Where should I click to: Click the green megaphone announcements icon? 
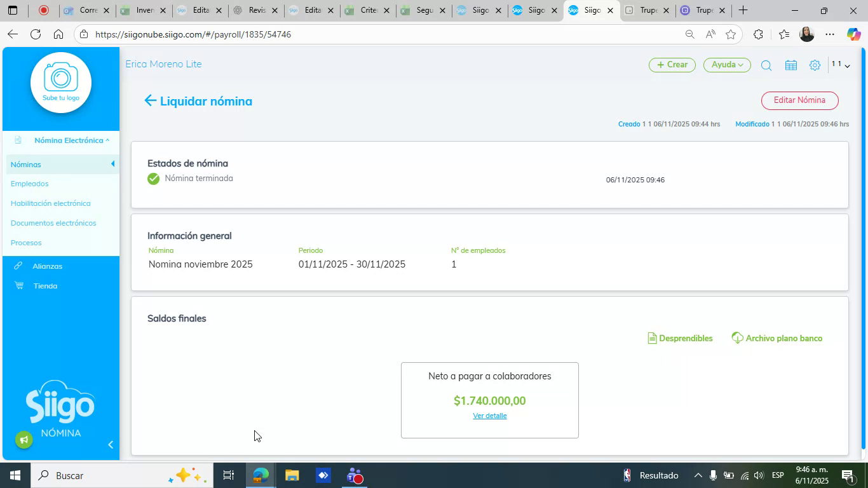pyautogui.click(x=24, y=440)
